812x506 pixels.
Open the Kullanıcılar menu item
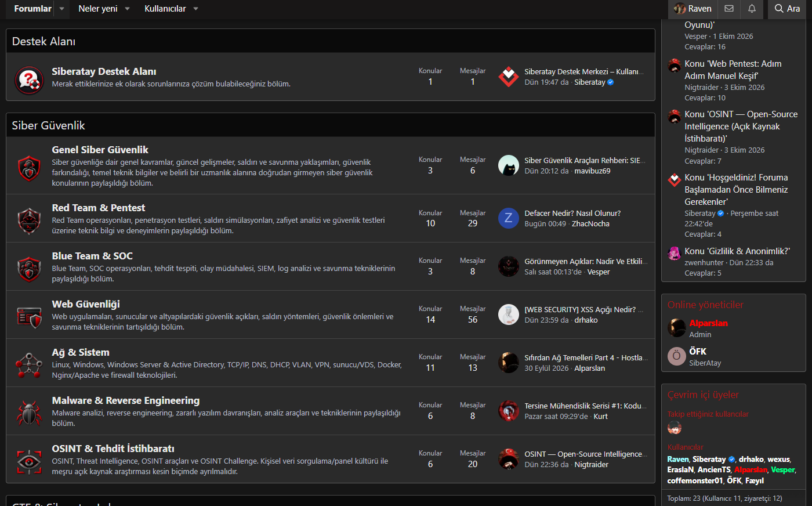(x=165, y=9)
